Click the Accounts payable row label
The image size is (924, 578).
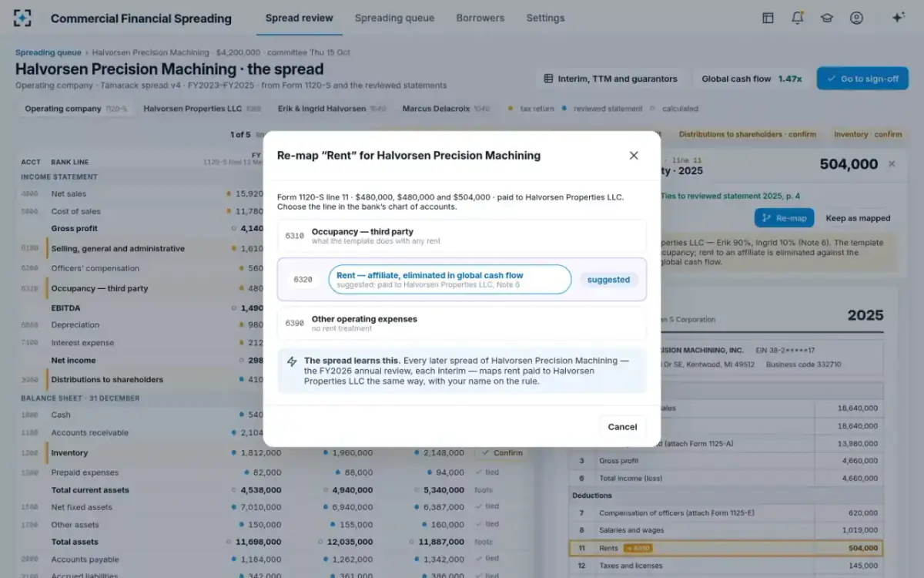coord(85,560)
